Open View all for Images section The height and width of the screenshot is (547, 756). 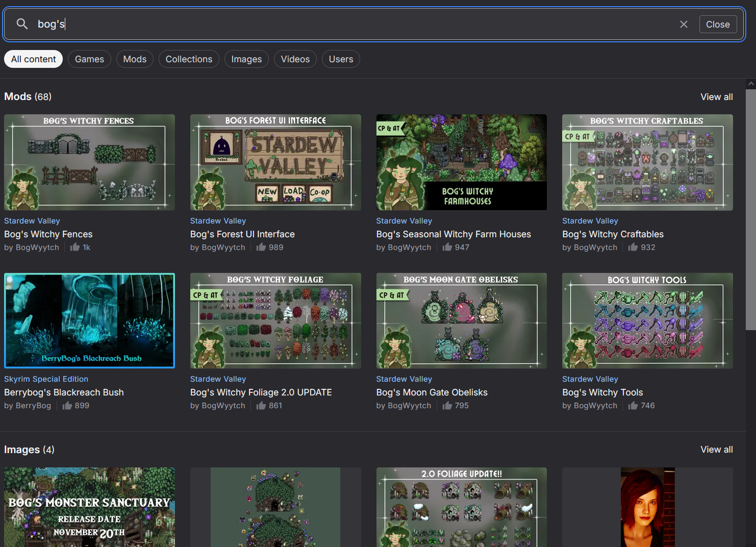pos(716,450)
